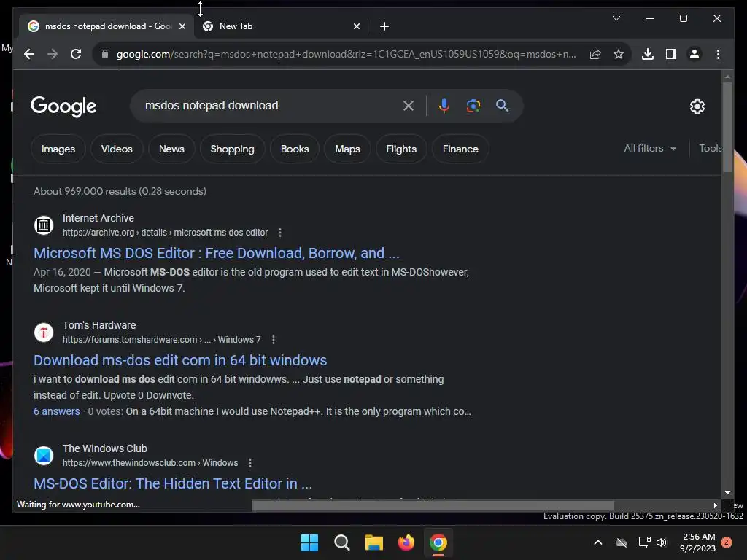Close the msdos notepad download tab
The image size is (747, 560).
pos(182,26)
